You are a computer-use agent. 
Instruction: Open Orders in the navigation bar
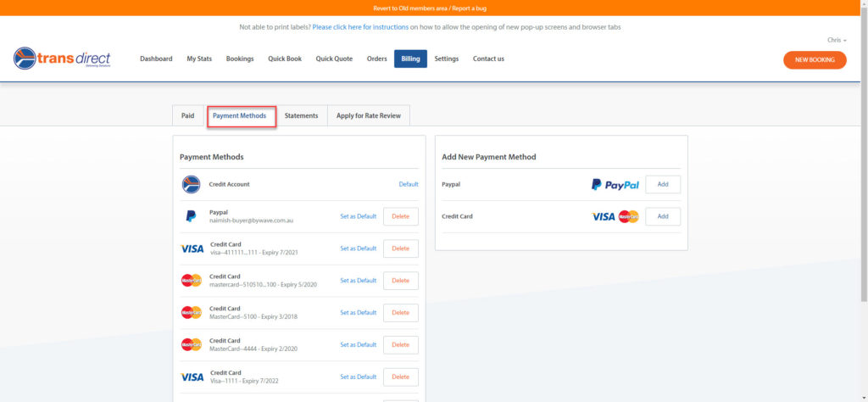pos(377,59)
